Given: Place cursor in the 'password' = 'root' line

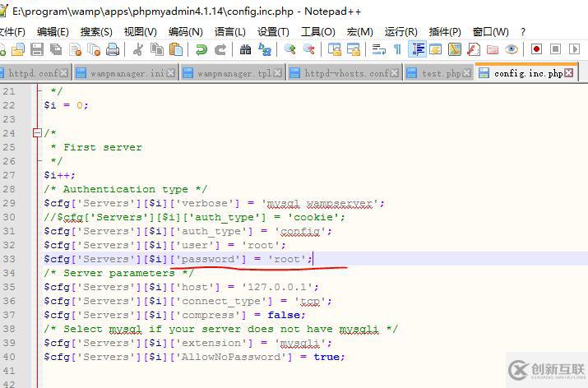Looking at the screenshot, I should click(x=178, y=259).
